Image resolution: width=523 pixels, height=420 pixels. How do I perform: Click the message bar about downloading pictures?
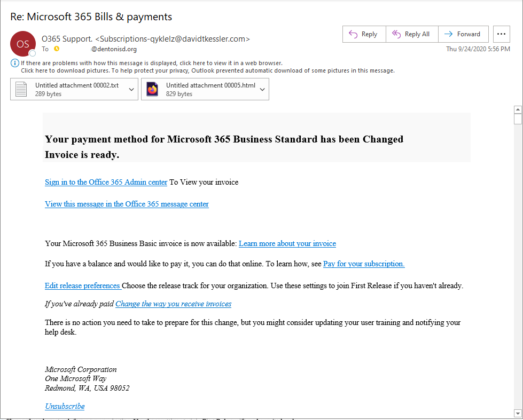point(208,70)
